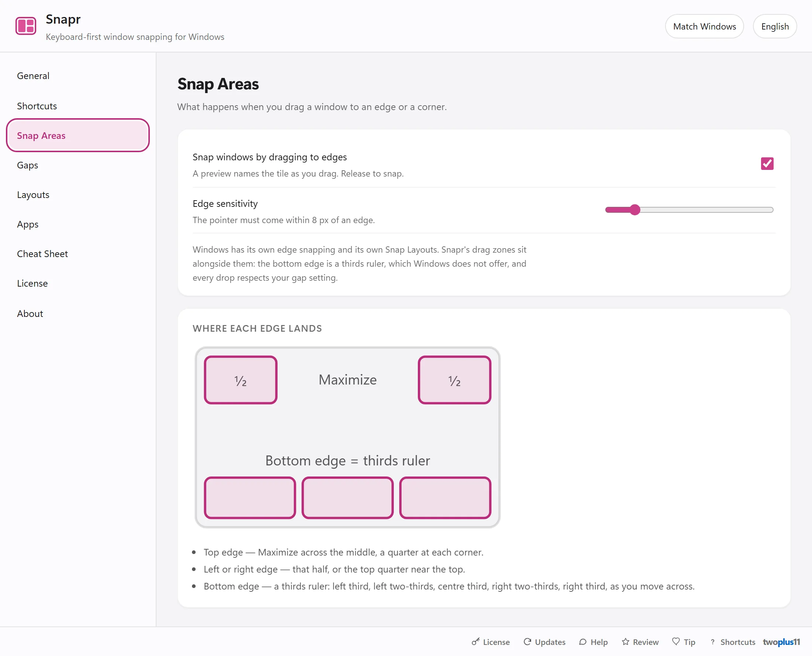This screenshot has height=656, width=812.
Task: Click the right end of the Edge sensitivity track
Action: point(771,210)
